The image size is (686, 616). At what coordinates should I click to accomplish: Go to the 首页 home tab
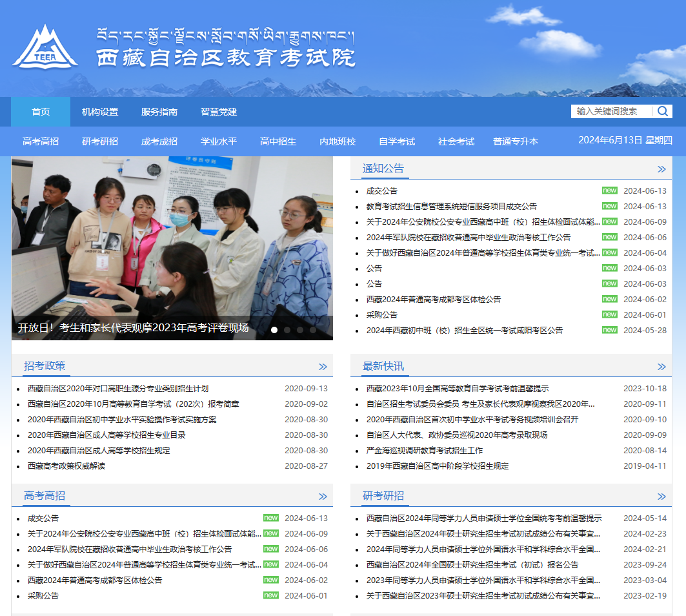click(x=41, y=112)
